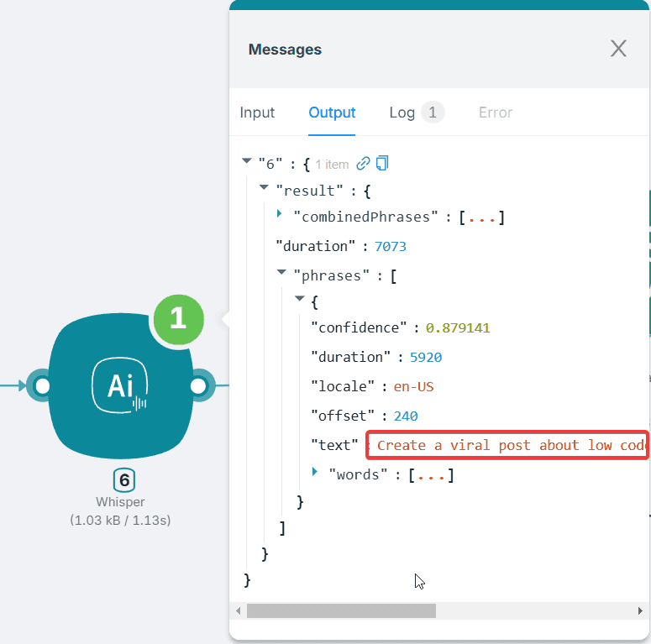
Task: Click the link icon beside "6" item
Action: (364, 164)
